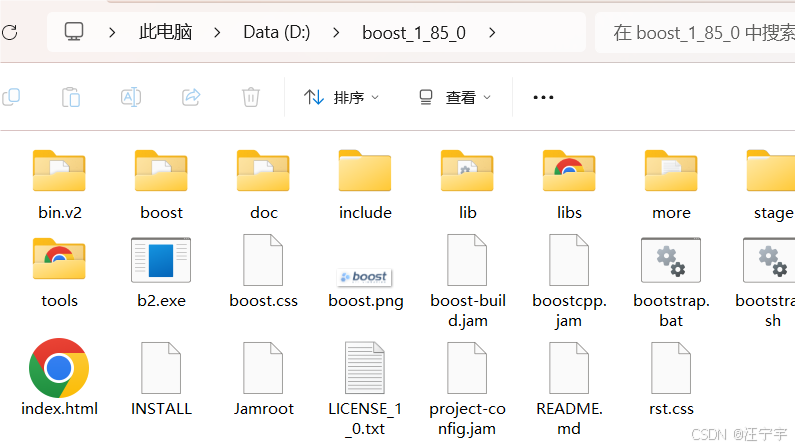Select the README.md file icon
Viewport: 795px width, 448px height.
tap(569, 368)
